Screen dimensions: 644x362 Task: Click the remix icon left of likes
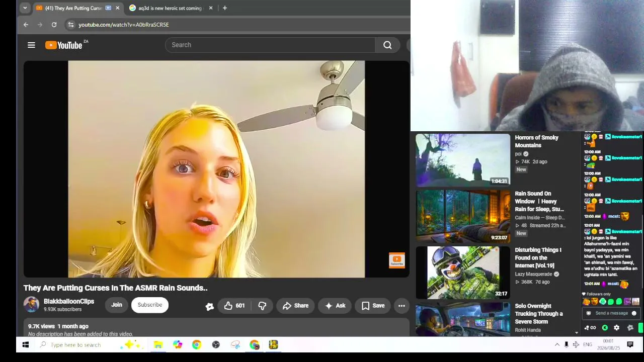pyautogui.click(x=209, y=306)
